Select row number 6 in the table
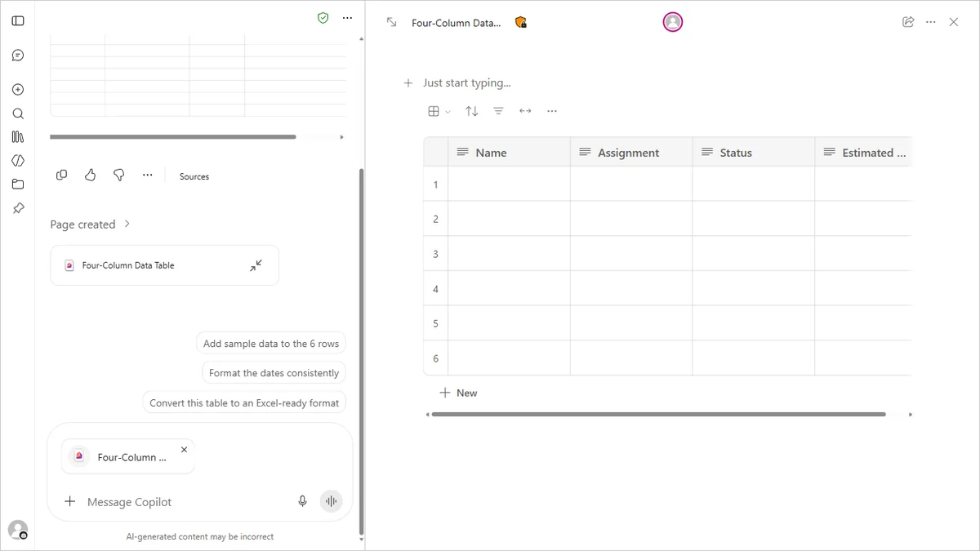 tap(435, 358)
